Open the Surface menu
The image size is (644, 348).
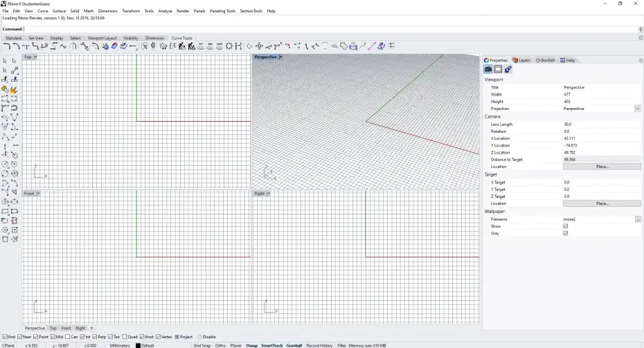tap(59, 11)
